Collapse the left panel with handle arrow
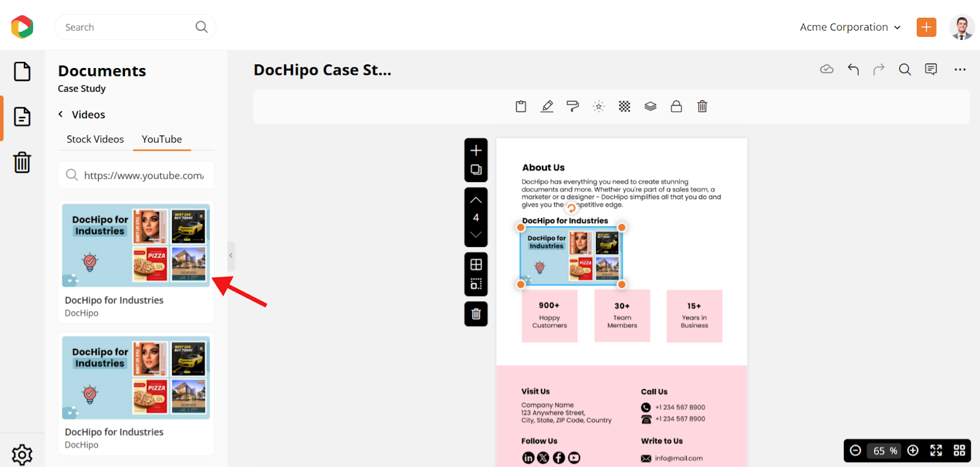The image size is (980, 467). (x=231, y=255)
